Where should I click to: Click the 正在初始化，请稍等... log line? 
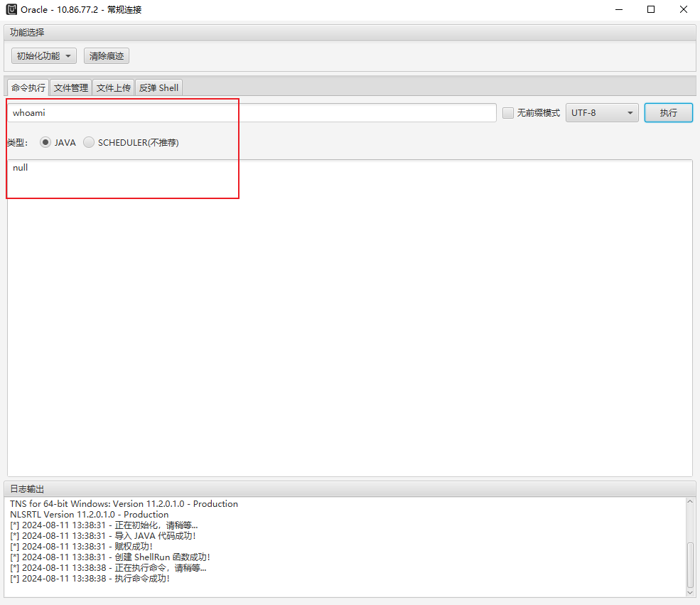coord(104,525)
